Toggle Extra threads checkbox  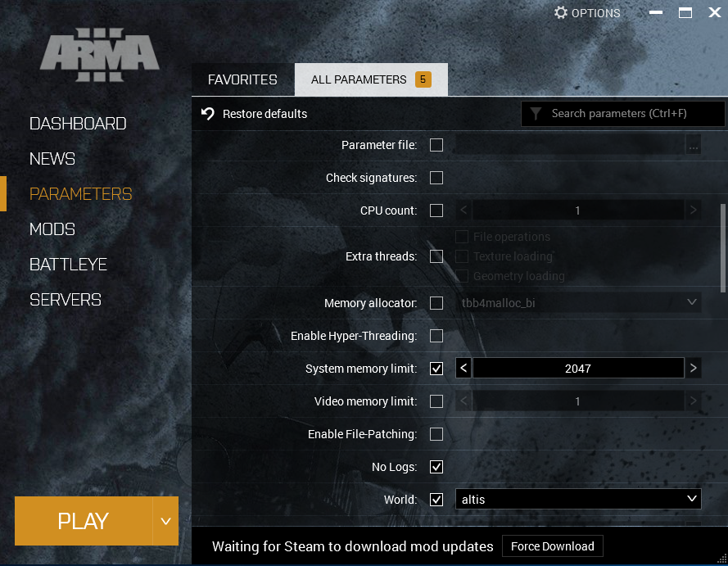click(436, 256)
